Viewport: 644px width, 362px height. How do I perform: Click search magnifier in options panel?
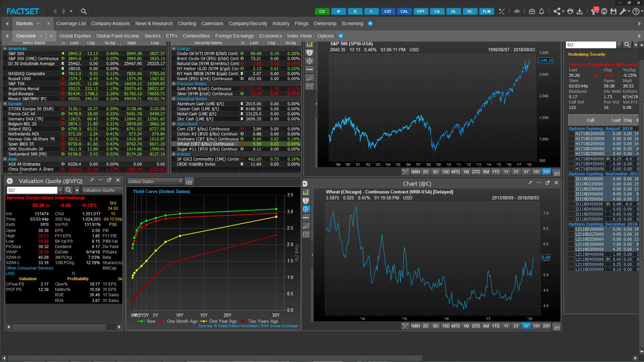coord(627,45)
